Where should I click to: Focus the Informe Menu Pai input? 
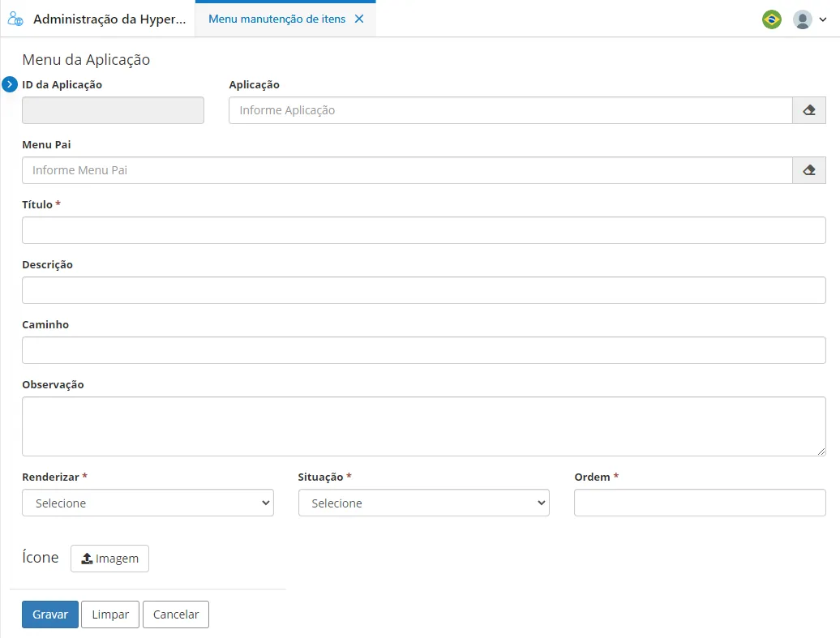point(407,170)
